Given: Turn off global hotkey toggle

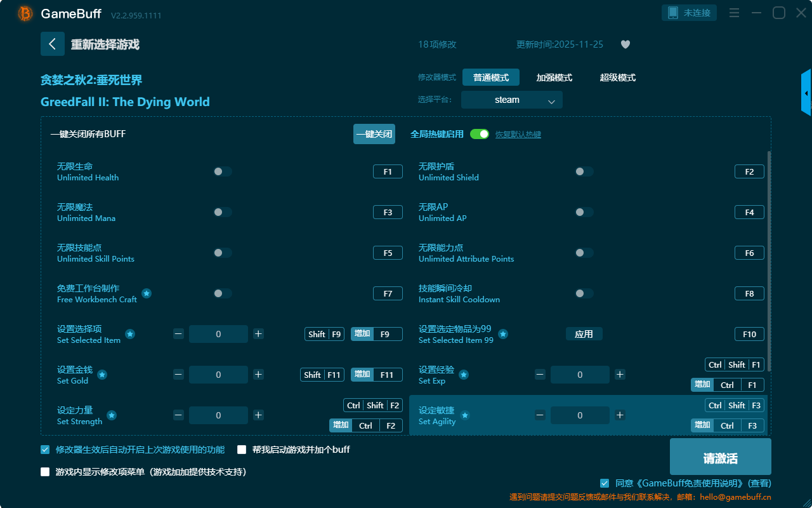Looking at the screenshot, I should point(480,134).
